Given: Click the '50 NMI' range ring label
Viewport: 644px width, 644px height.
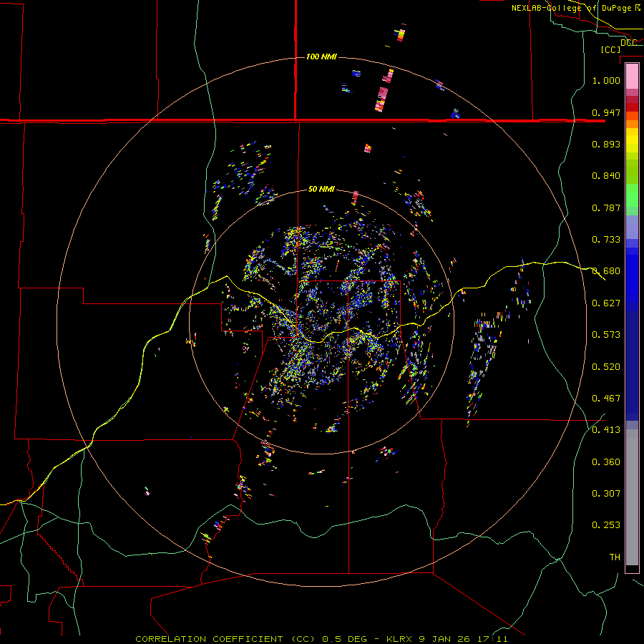Looking at the screenshot, I should pos(321,189).
